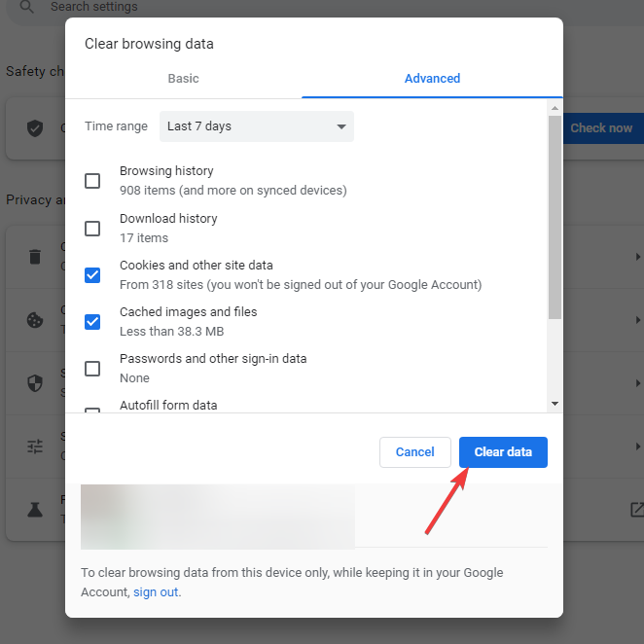
Task: Check Passwords and other sign-in data
Action: click(92, 369)
